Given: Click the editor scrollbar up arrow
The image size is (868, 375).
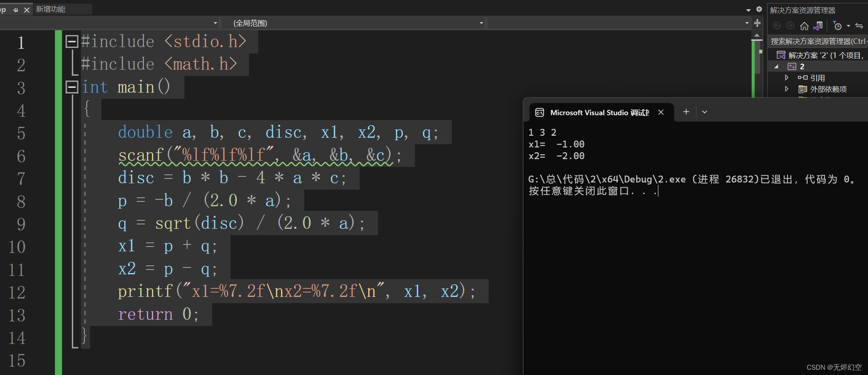Looking at the screenshot, I should [x=757, y=35].
